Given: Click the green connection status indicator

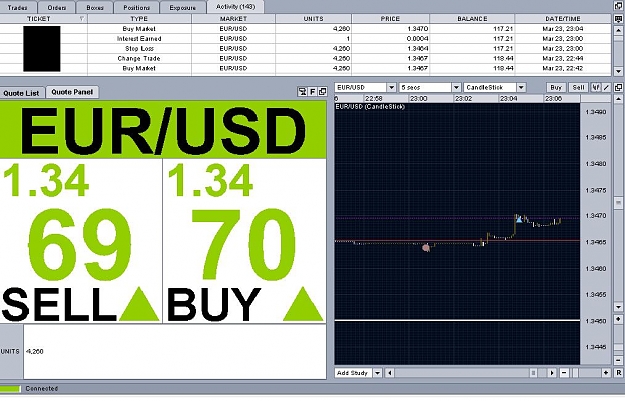Looking at the screenshot, I should click(x=10, y=389).
